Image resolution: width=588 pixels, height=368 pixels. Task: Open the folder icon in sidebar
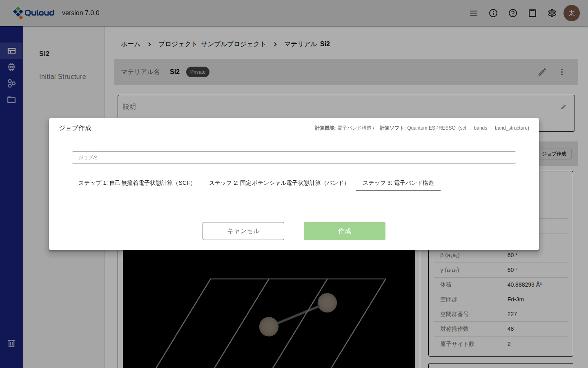click(x=11, y=100)
